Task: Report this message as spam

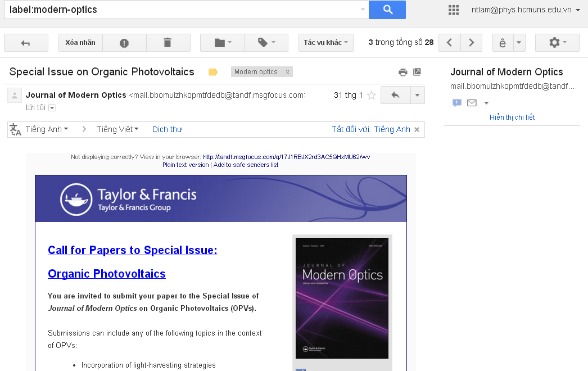Action: (x=124, y=43)
